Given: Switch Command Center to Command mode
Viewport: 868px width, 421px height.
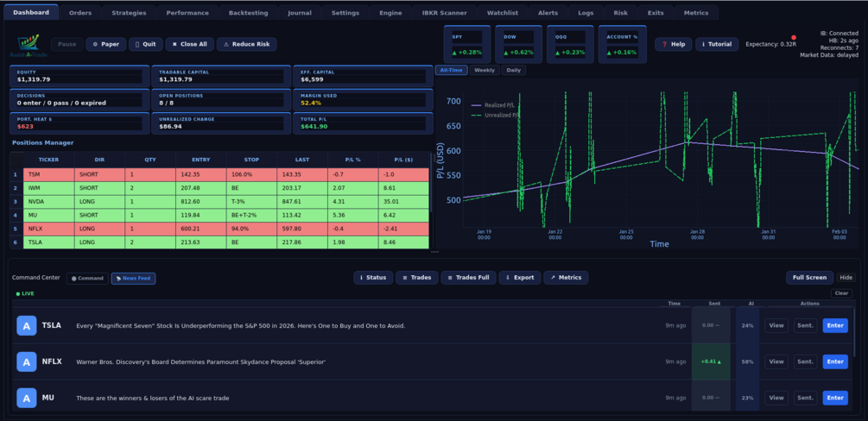Looking at the screenshot, I should (87, 279).
